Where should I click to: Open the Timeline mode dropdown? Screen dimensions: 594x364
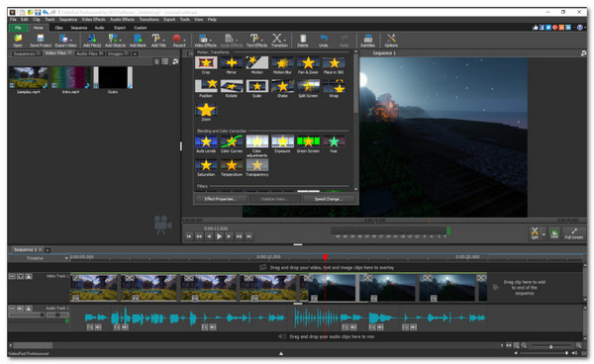[66, 258]
